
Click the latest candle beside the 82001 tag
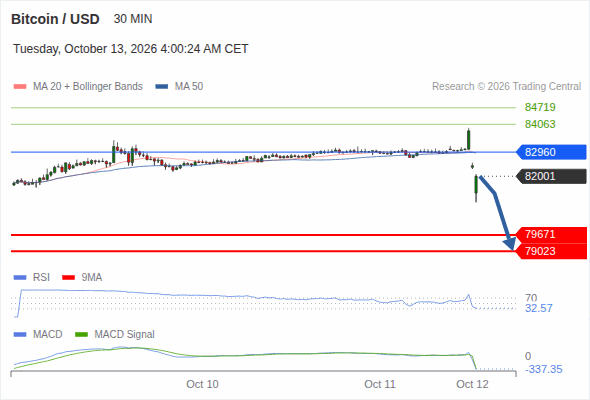click(476, 188)
